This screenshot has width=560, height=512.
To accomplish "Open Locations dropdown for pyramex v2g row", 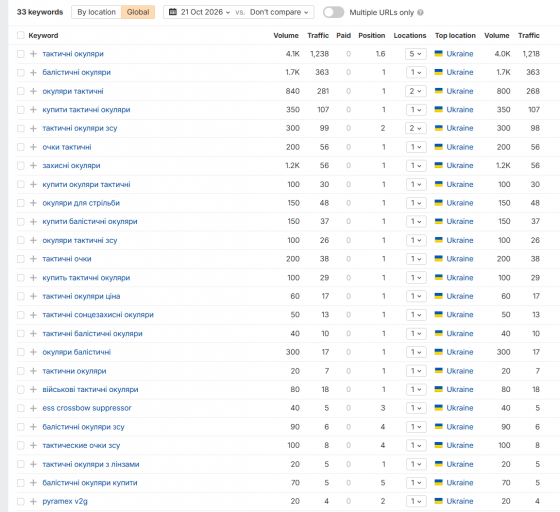I will (416, 501).
